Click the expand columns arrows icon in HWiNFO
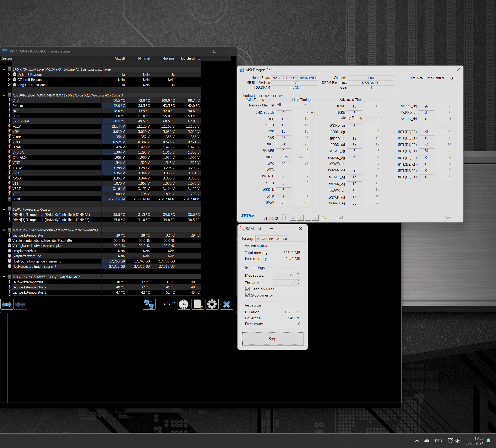 pos(7,304)
